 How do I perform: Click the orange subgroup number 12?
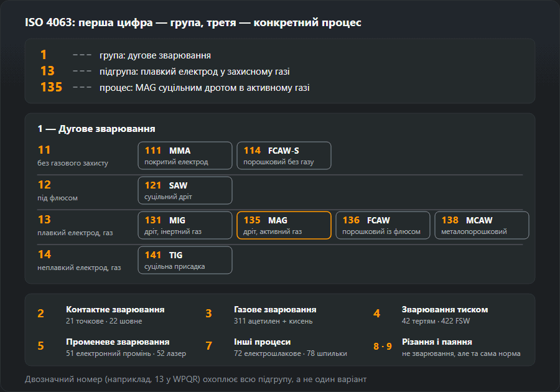(x=44, y=185)
